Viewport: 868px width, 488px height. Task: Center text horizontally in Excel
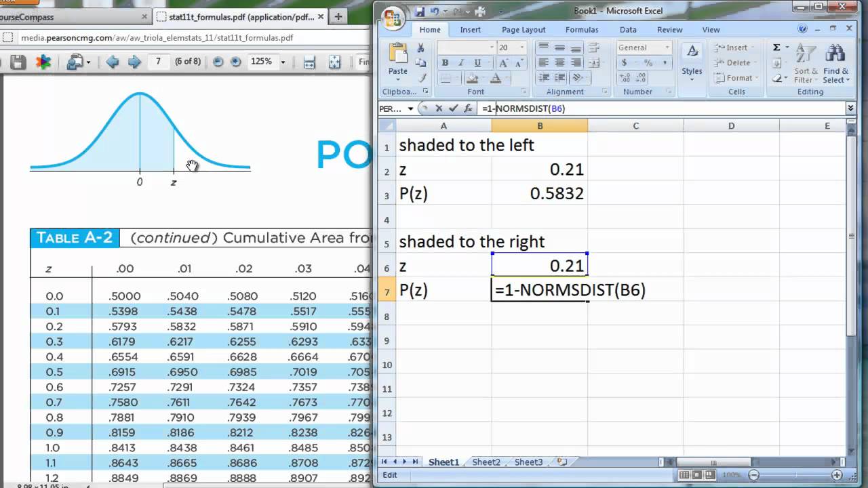point(559,63)
